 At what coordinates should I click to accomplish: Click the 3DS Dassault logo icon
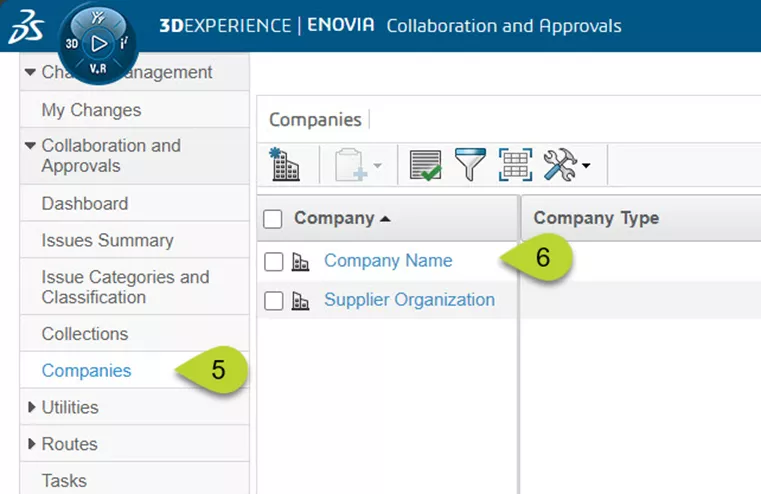tap(25, 26)
